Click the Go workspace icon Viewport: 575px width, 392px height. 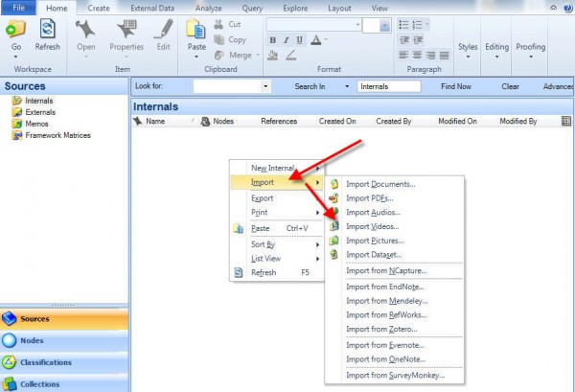pyautogui.click(x=15, y=30)
